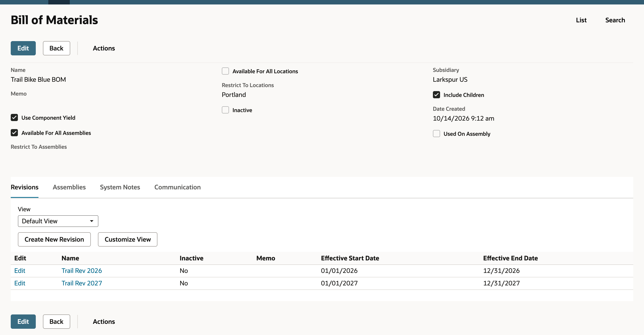
Task: Sort by Name column header
Action: coord(70,258)
